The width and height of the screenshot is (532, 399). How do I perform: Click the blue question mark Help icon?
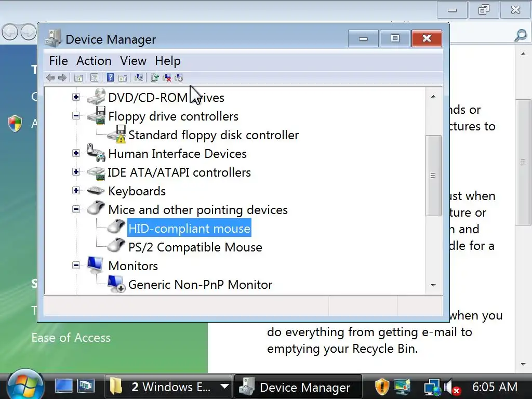pyautogui.click(x=110, y=78)
